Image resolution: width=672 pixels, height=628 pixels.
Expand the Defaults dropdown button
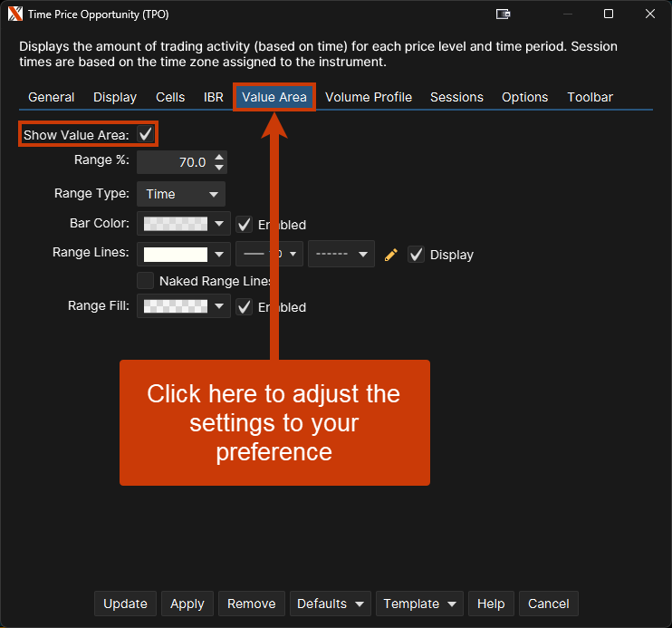[x=331, y=604]
